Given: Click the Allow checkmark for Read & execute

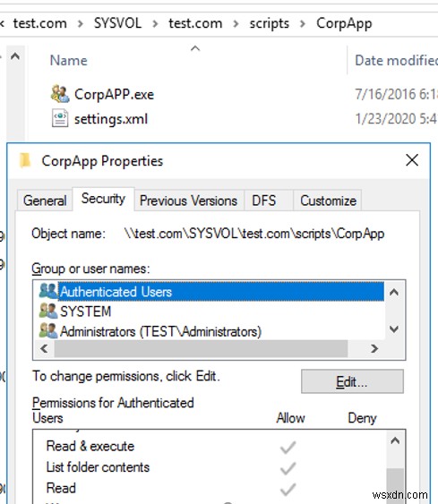Looking at the screenshot, I should (x=288, y=447).
